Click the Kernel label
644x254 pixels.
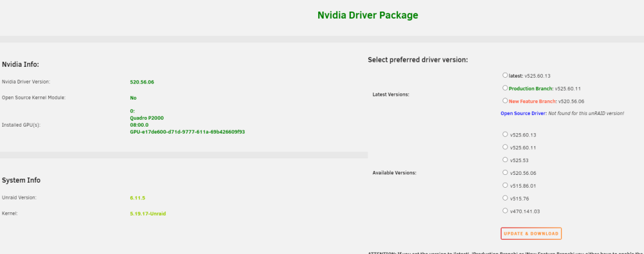click(x=10, y=213)
